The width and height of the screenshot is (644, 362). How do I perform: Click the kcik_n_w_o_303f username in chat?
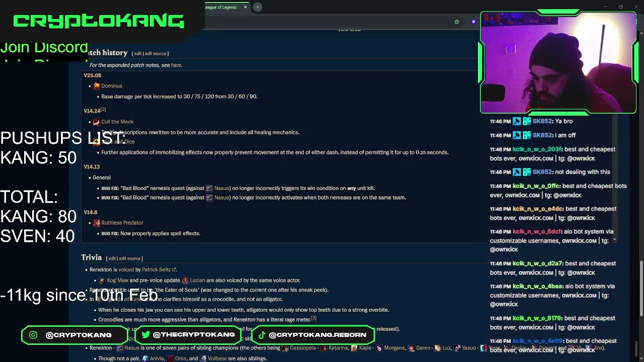[537, 149]
